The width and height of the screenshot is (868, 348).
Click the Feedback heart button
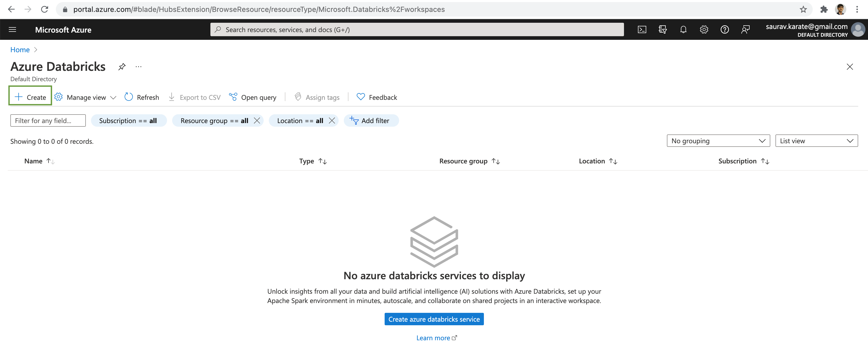pyautogui.click(x=377, y=97)
